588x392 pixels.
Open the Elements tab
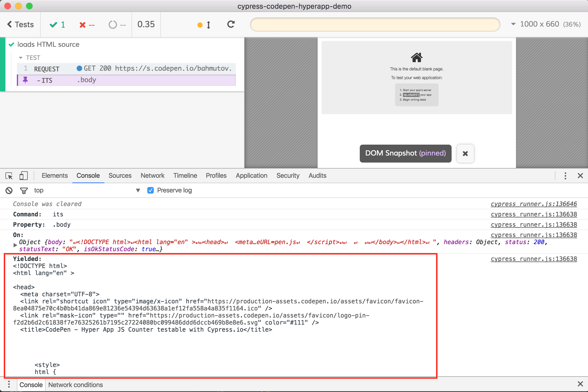click(55, 176)
